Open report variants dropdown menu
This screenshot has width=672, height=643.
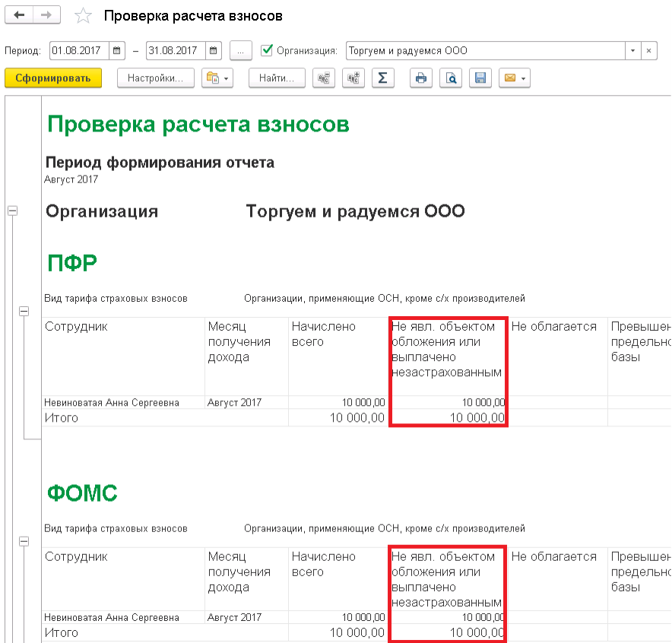click(x=217, y=78)
